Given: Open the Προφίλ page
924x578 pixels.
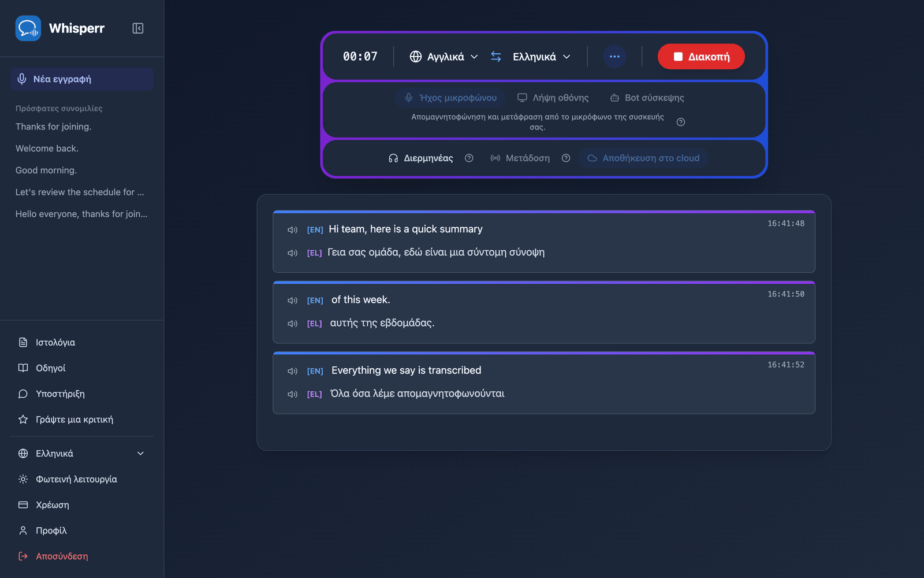Looking at the screenshot, I should (x=81, y=531).
